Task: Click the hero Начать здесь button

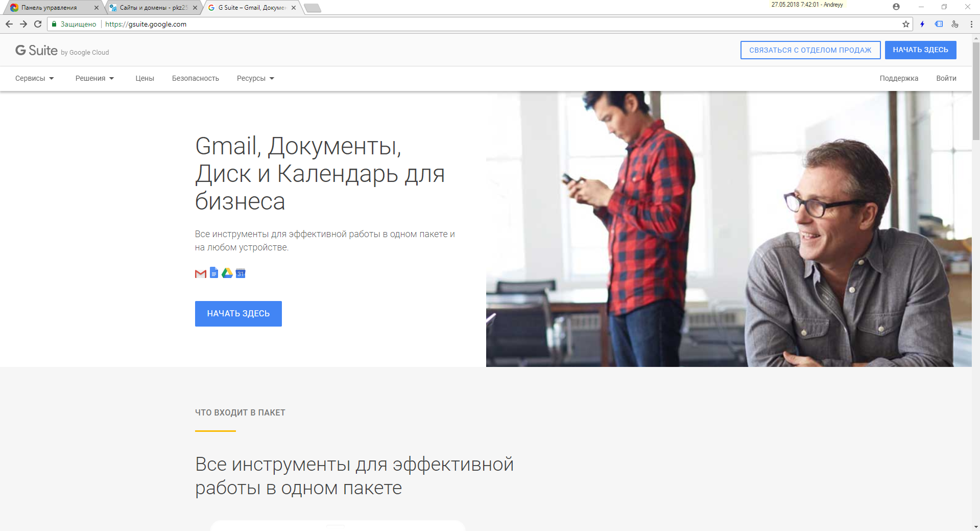Action: 238,314
